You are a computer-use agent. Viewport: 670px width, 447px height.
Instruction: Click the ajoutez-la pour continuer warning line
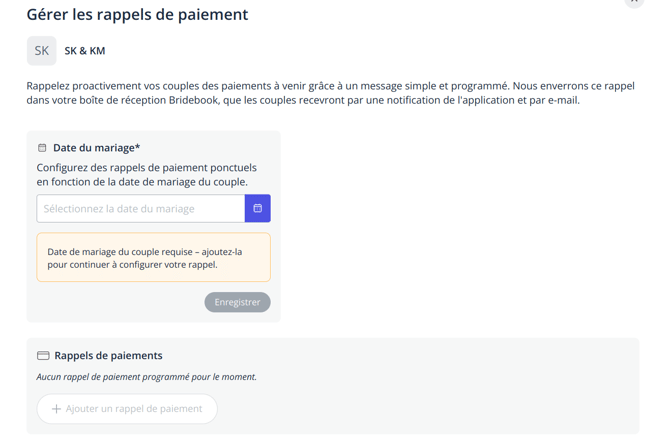(132, 265)
